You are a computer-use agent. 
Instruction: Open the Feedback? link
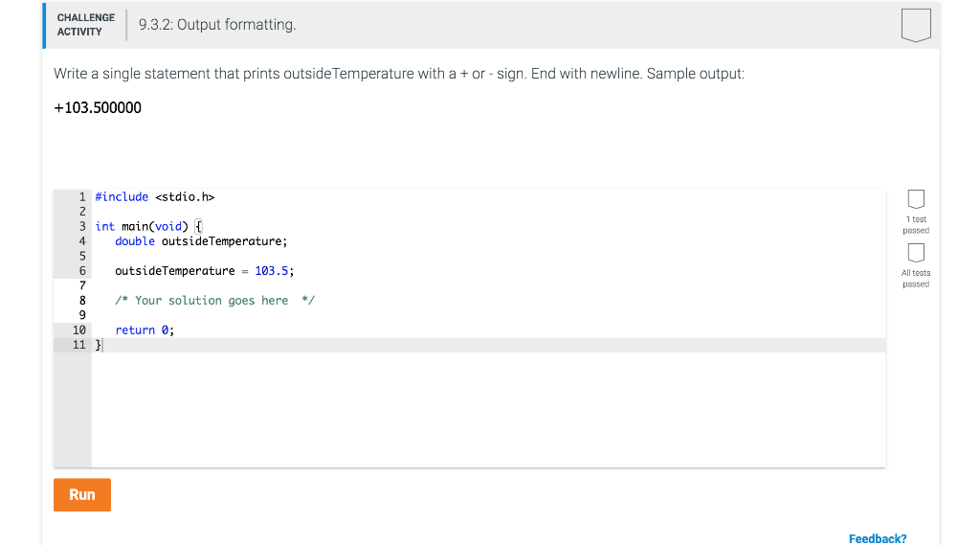coord(877,538)
